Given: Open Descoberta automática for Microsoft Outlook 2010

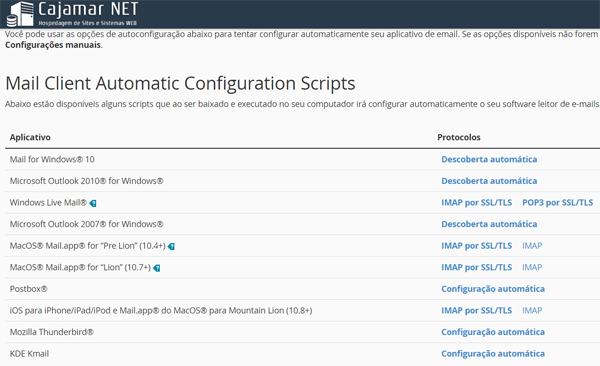Looking at the screenshot, I should point(489,181).
